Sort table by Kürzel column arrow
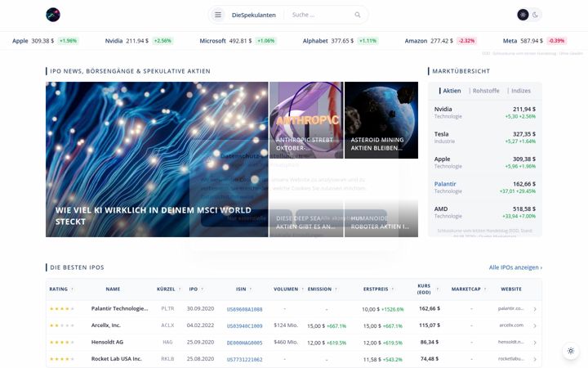 click(x=180, y=289)
